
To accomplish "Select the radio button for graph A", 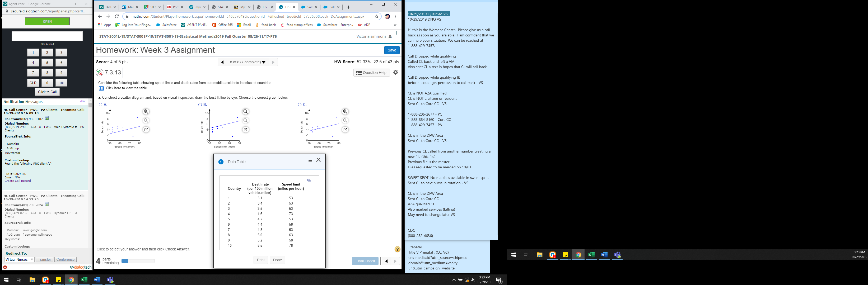I will [100, 104].
